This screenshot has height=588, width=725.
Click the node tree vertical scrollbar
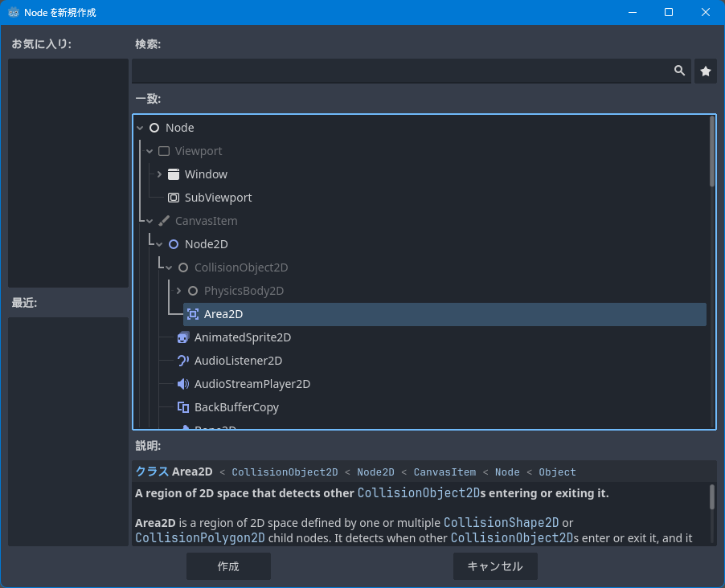[x=712, y=152]
